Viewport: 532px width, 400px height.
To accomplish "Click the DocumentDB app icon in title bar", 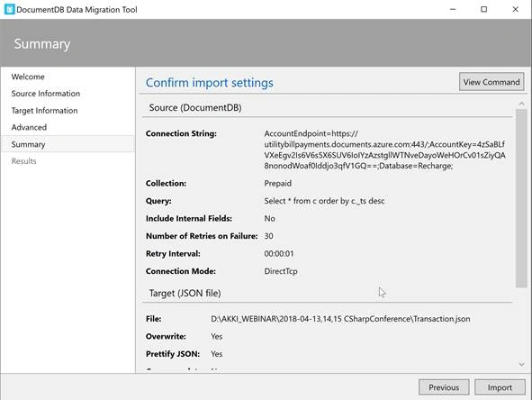I will point(9,9).
